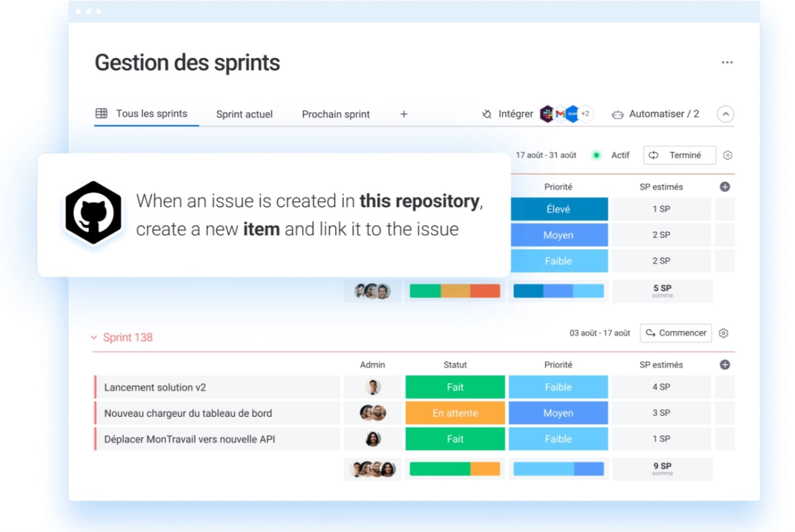The image size is (795, 532).
Task: Click the robot icon next to Automatiser / 2
Action: tap(617, 114)
